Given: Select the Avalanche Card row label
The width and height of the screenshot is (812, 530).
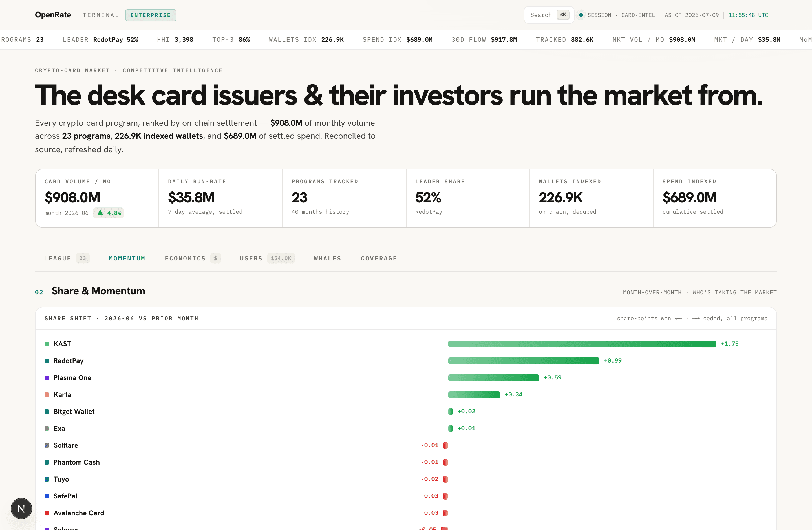Looking at the screenshot, I should click(x=79, y=513).
